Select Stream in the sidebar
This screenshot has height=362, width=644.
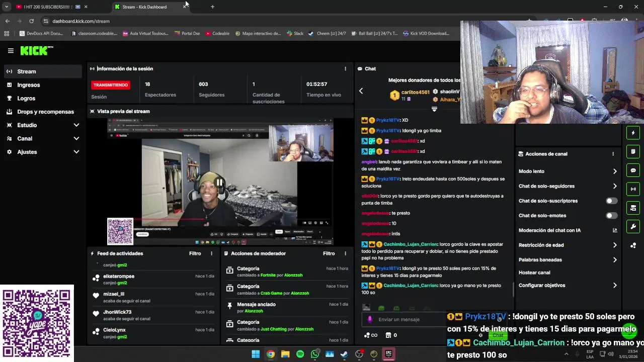click(x=43, y=71)
